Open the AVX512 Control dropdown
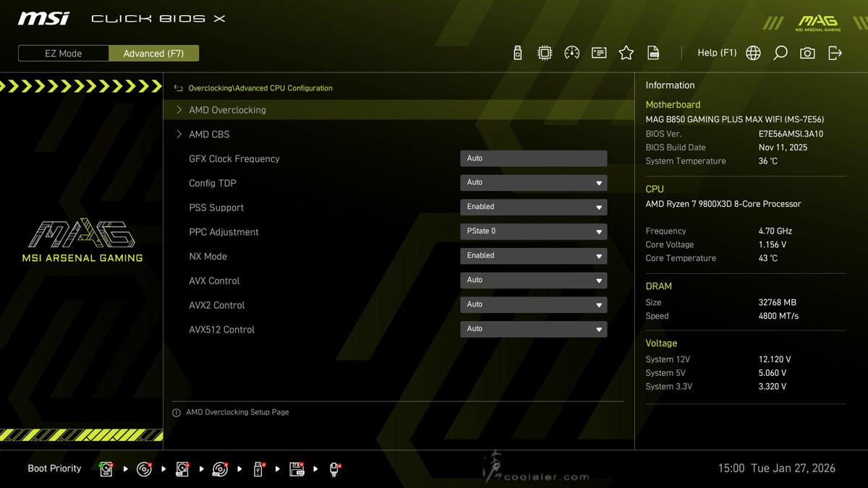Viewport: 868px width, 488px height. pyautogui.click(x=533, y=329)
